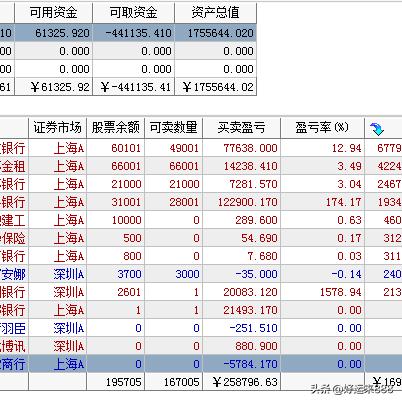
Task: Select profit cell 20083.120
Action: 241,292
